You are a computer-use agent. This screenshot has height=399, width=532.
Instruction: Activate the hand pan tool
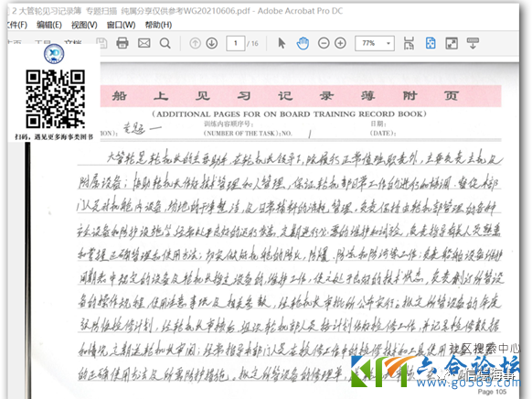click(303, 43)
